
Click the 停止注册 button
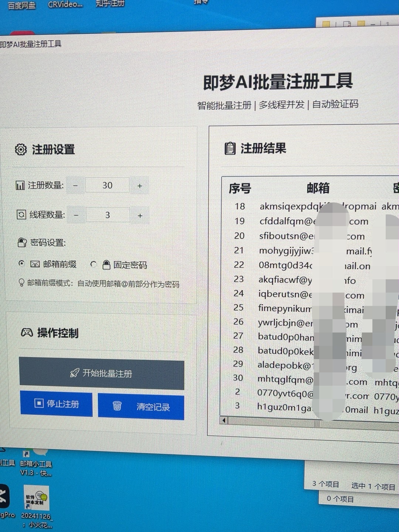coord(56,404)
